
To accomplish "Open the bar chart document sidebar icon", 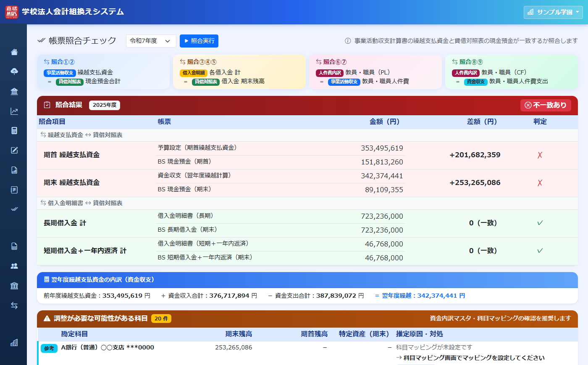I will (14, 170).
